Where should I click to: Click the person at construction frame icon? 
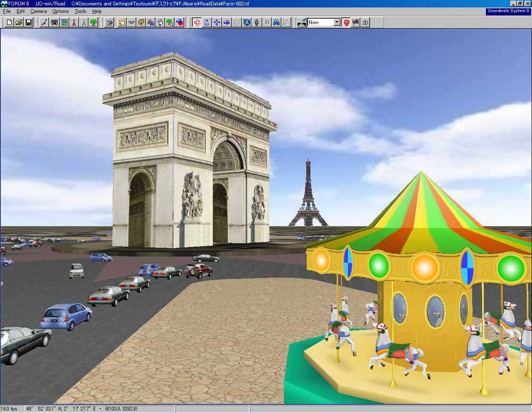coord(109,22)
